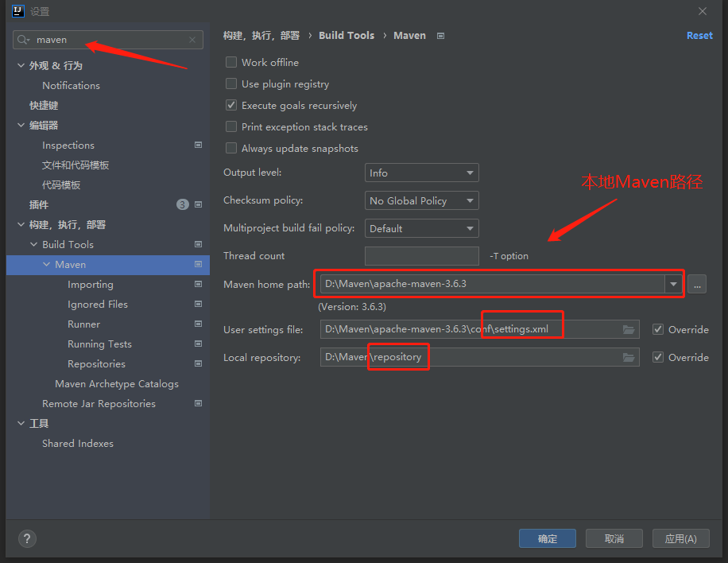
Task: Enable the Work offline checkbox
Action: (x=231, y=62)
